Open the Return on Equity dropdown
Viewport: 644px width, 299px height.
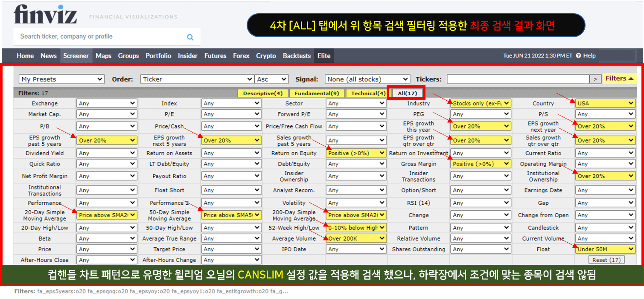pyautogui.click(x=356, y=153)
